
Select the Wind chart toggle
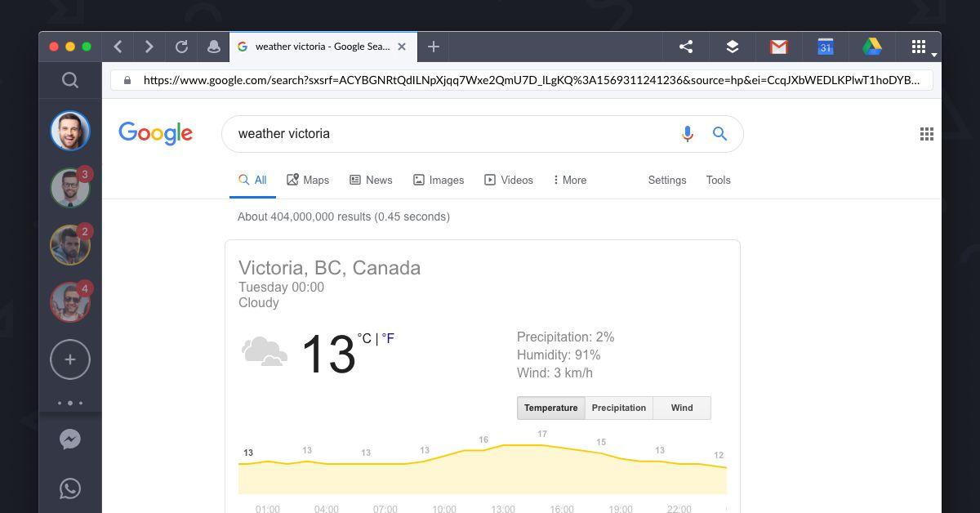(682, 408)
